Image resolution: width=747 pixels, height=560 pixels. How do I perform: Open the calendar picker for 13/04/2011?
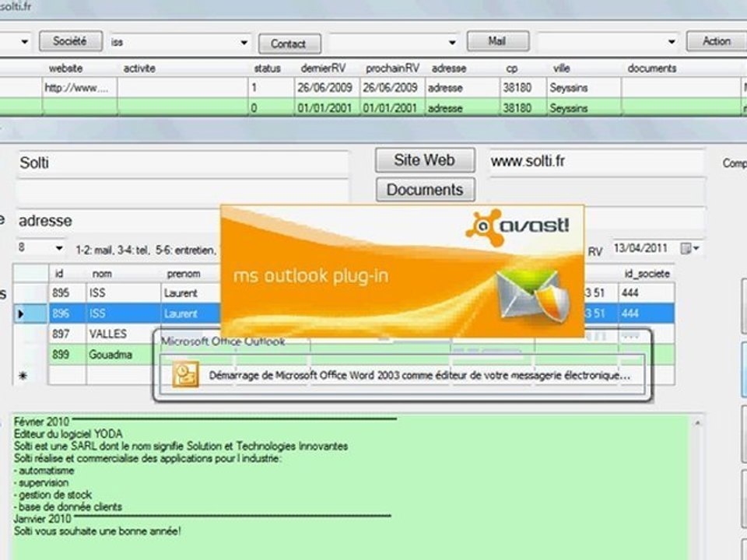tap(690, 249)
